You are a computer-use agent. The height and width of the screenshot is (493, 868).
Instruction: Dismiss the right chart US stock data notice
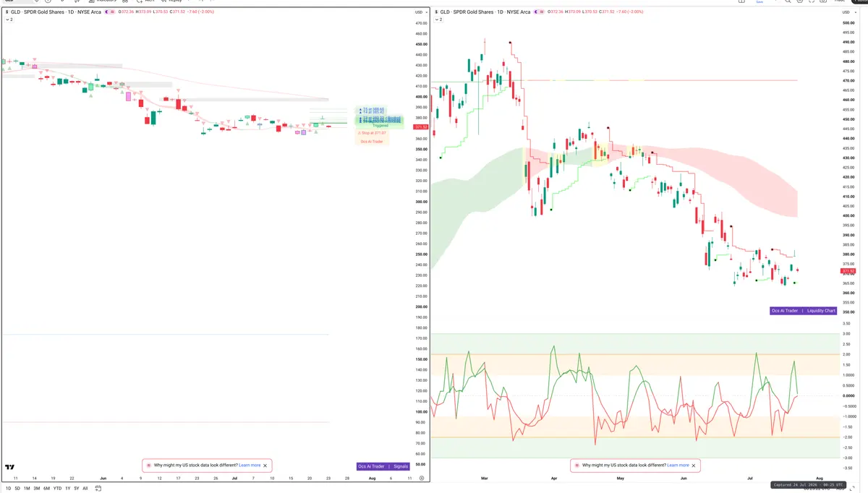tap(694, 466)
